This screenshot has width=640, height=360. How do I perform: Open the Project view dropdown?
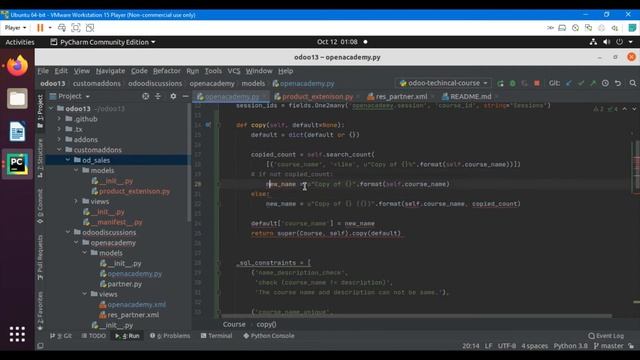pyautogui.click(x=70, y=96)
